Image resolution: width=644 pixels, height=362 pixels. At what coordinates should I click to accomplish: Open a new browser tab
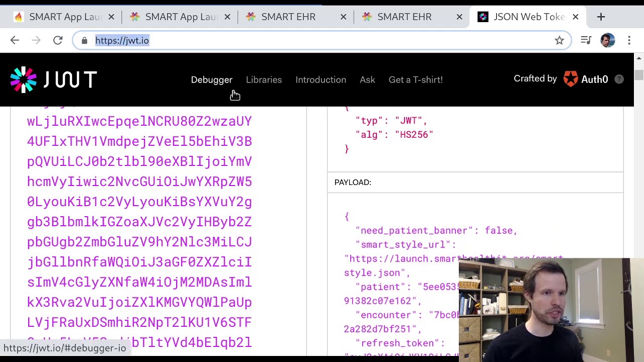(x=601, y=17)
